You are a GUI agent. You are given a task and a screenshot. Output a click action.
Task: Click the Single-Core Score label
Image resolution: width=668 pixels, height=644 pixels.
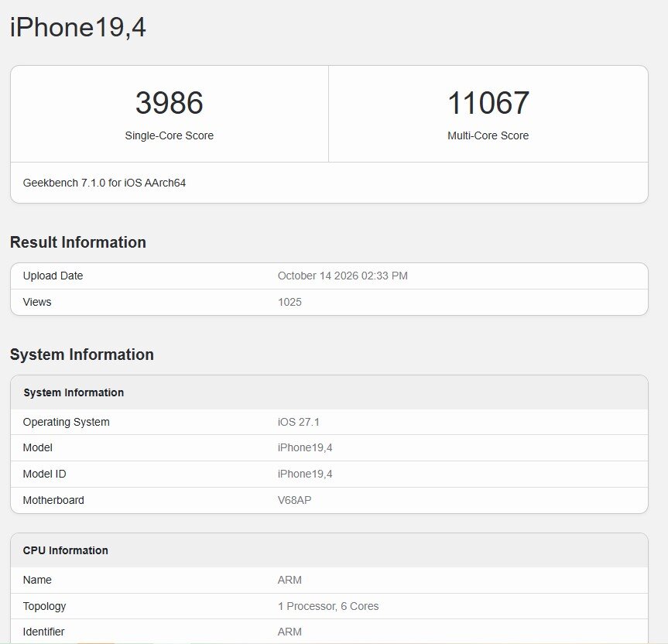pos(170,135)
